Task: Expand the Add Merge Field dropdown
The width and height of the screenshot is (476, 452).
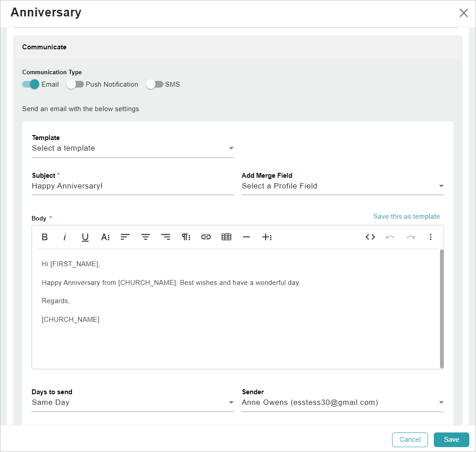Action: 342,186
